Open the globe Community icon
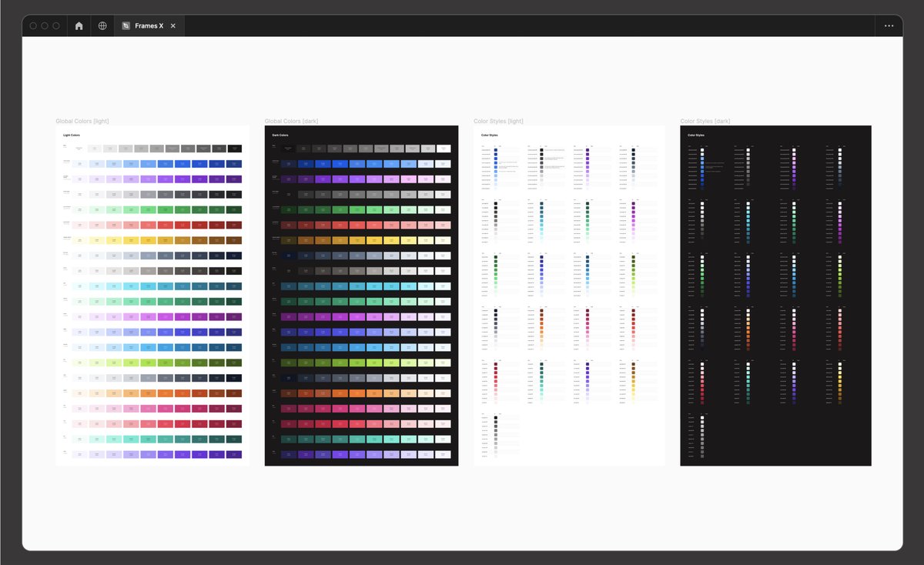The image size is (924, 565). tap(102, 25)
